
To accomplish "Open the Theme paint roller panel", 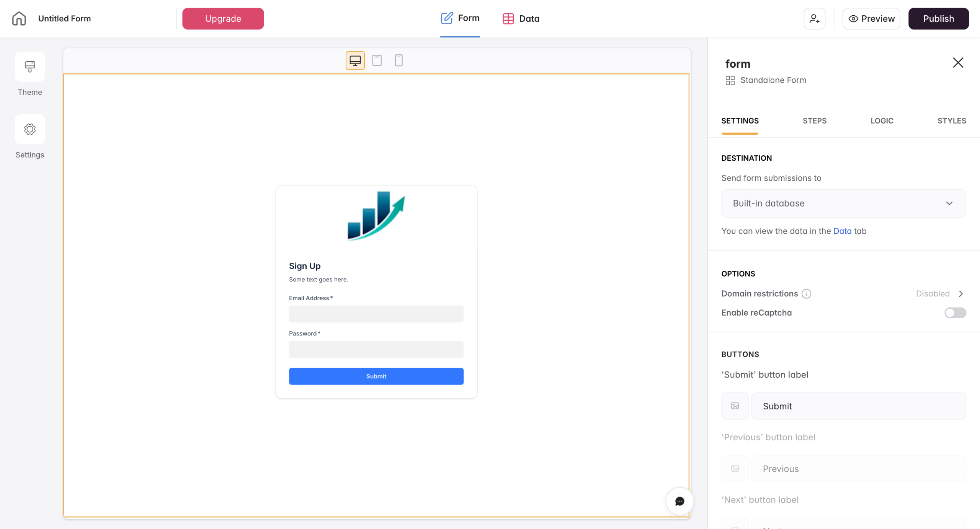I will pyautogui.click(x=30, y=67).
